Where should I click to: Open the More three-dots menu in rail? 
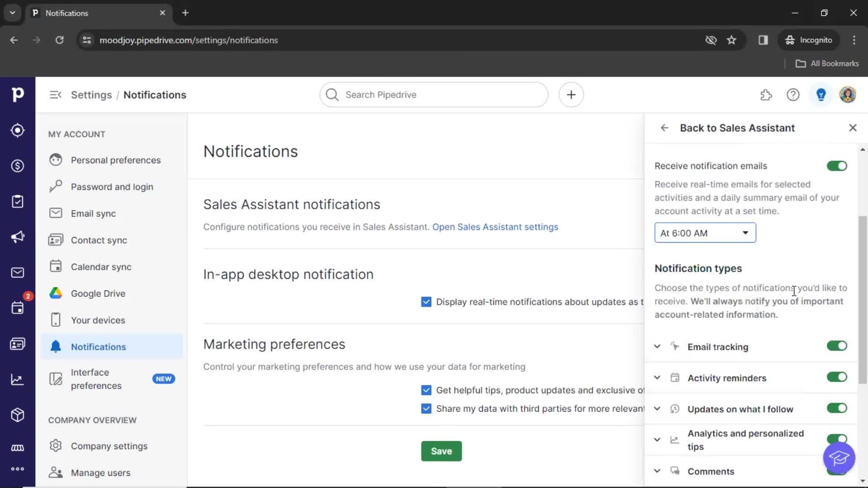click(x=18, y=469)
